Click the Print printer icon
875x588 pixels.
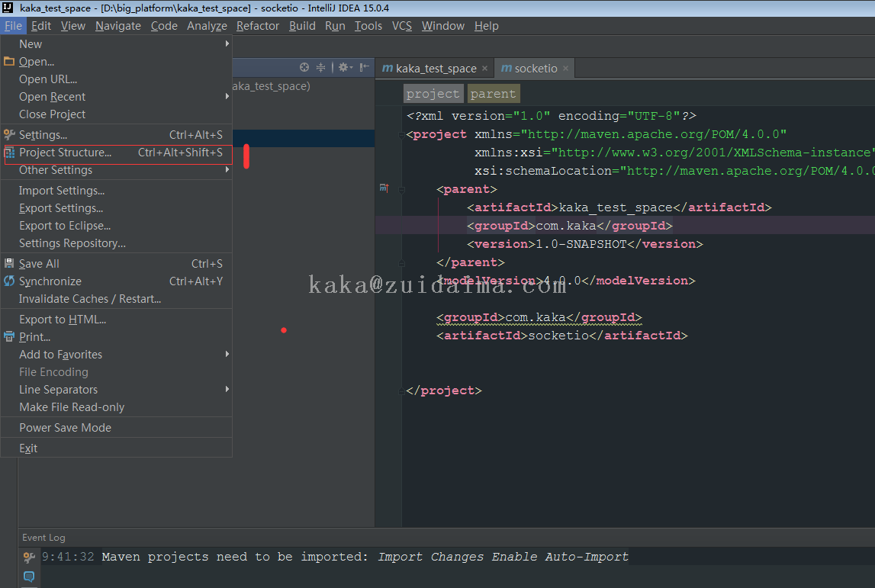tap(9, 336)
